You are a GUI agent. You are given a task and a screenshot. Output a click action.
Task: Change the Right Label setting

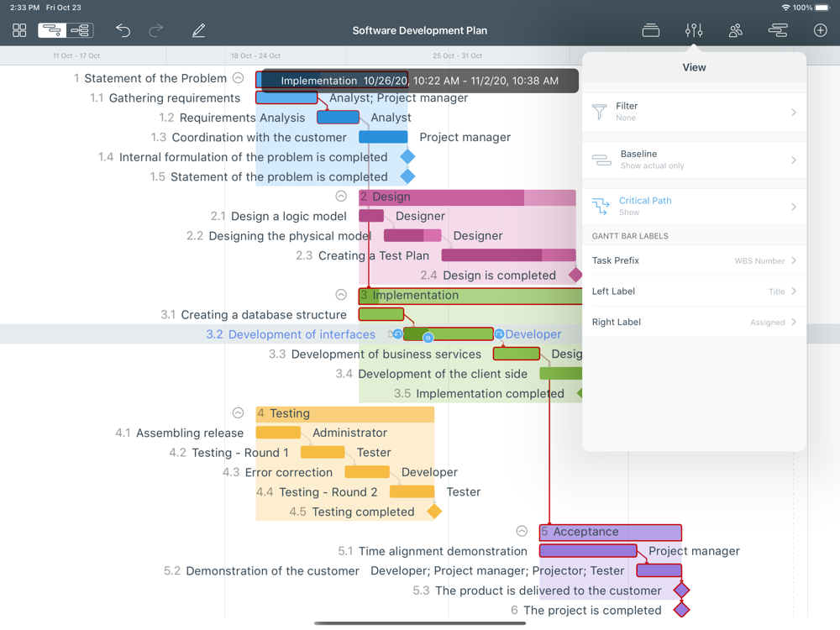(694, 322)
